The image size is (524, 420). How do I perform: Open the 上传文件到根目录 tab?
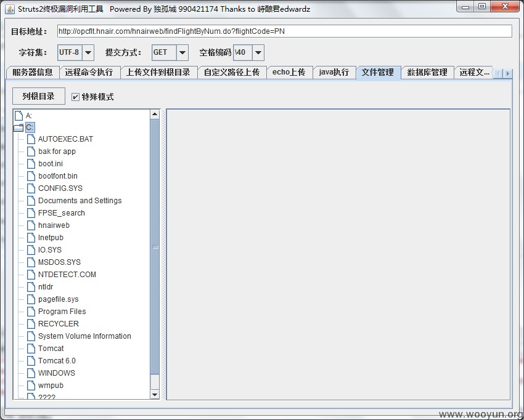pyautogui.click(x=158, y=73)
